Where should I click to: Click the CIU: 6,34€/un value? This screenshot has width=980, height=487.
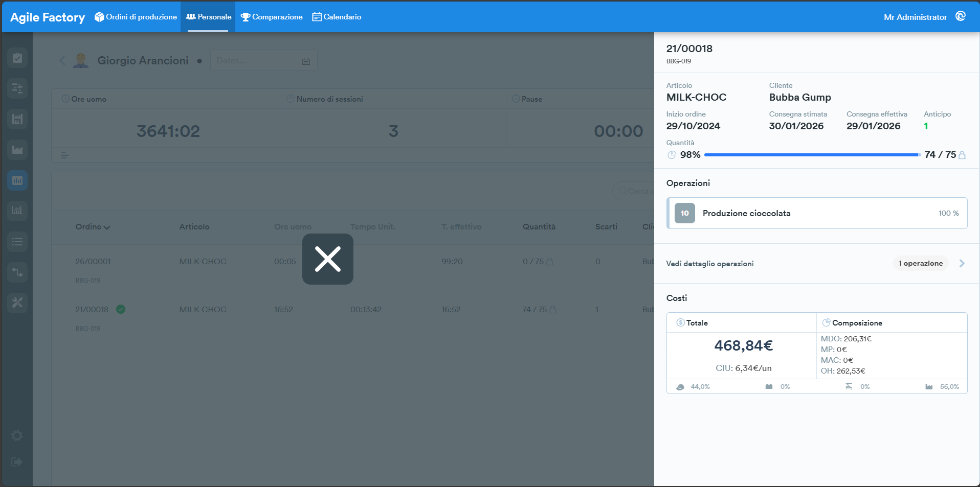(x=744, y=368)
